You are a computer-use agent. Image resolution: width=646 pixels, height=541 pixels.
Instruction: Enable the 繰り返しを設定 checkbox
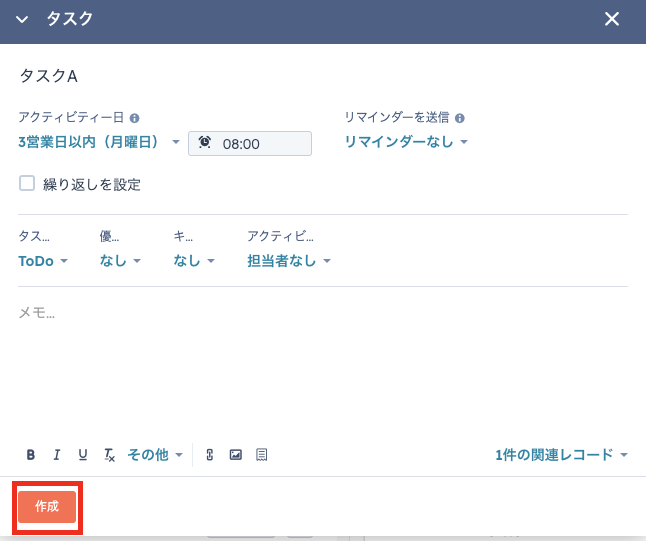pos(27,183)
